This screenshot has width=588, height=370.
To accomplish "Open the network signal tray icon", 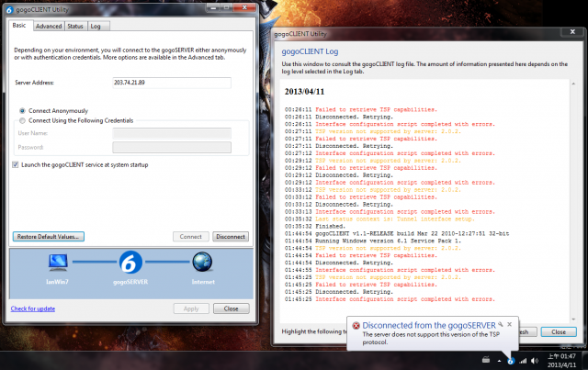I will click(523, 361).
